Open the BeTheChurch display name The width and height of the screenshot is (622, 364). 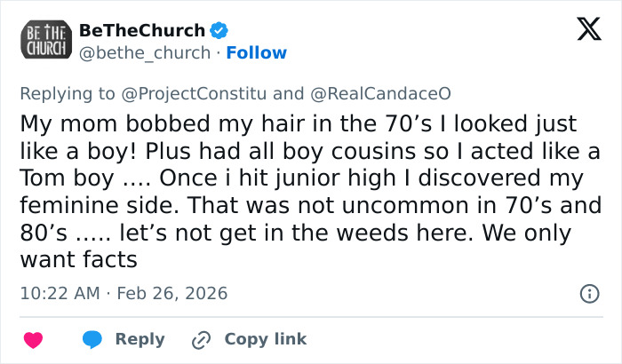(x=142, y=31)
